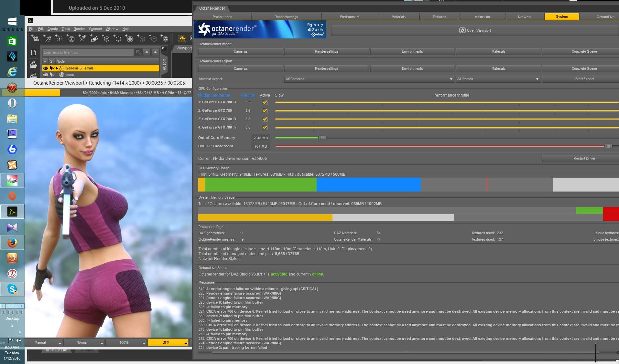The image size is (619, 364).
Task: Toggle Active checkbox for GPU 3
Action: click(x=265, y=119)
